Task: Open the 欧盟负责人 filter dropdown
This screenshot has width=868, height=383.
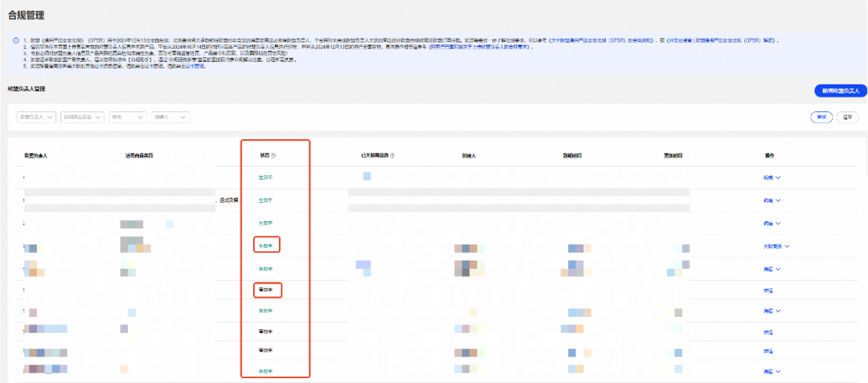Action: [x=36, y=117]
